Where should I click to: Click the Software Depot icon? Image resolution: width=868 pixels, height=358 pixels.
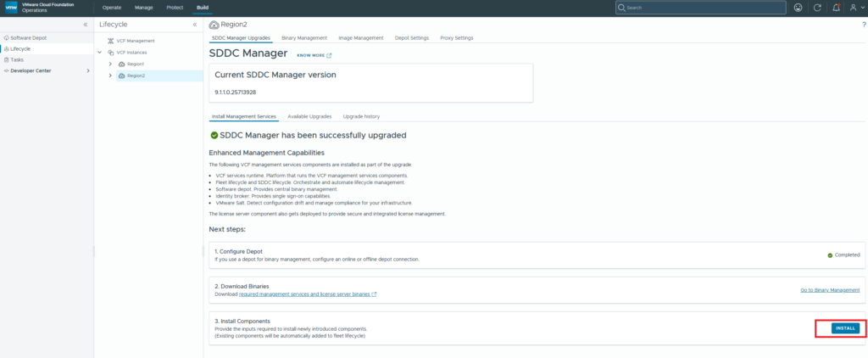pos(6,37)
